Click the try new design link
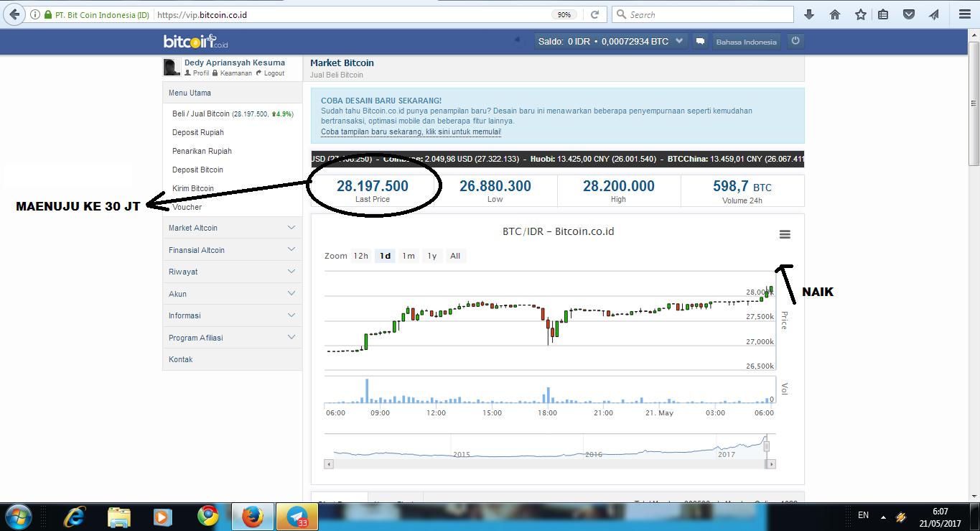The image size is (980, 531). (411, 132)
